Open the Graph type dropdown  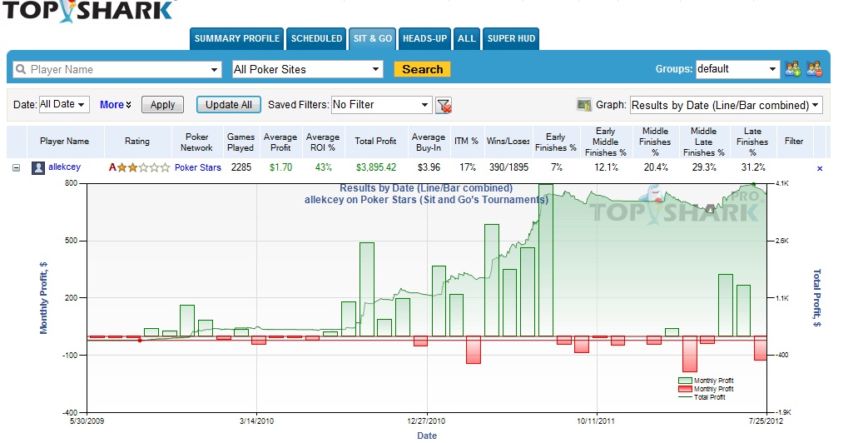[725, 105]
